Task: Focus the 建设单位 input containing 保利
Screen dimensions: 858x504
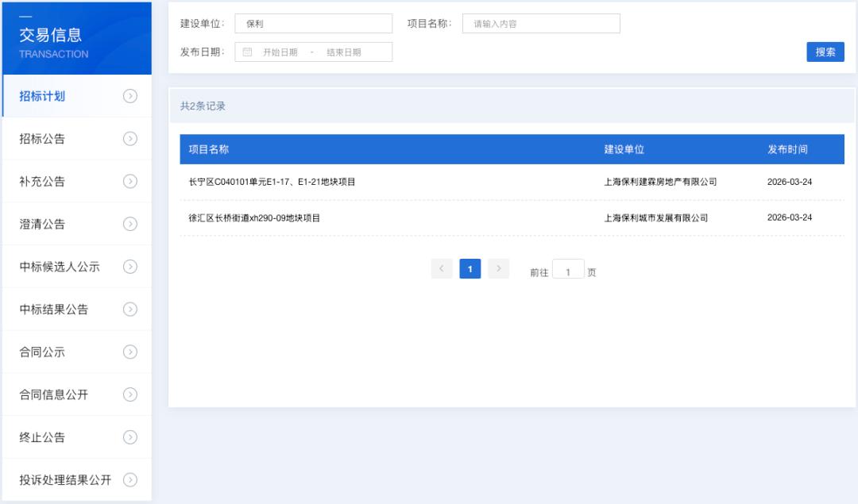Action: pos(313,24)
